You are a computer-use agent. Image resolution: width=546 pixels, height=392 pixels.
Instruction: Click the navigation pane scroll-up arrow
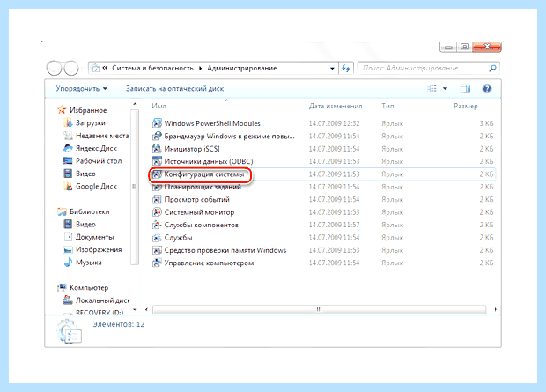point(135,104)
